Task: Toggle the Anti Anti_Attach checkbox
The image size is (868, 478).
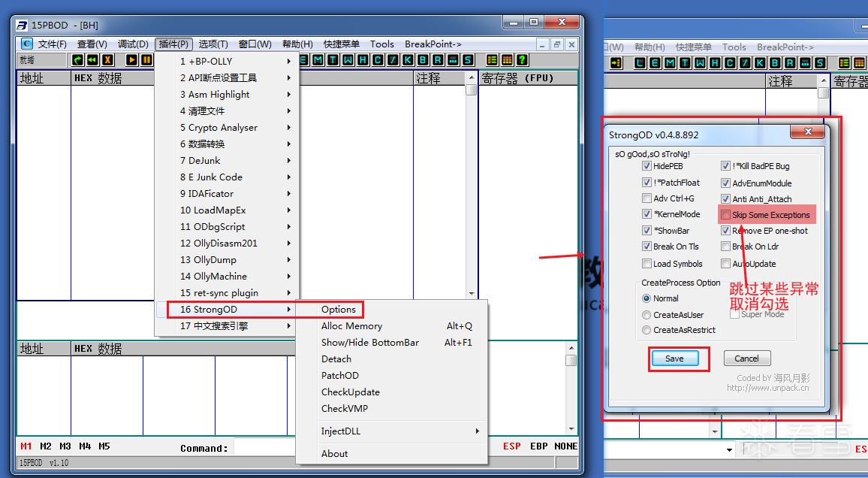Action: pos(726,199)
